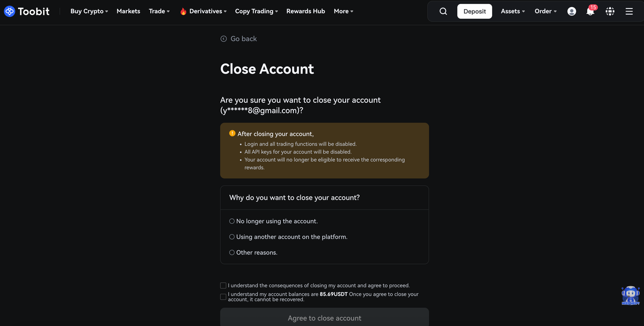Screen dimensions: 644x326
Task: Click the Agree to close account button
Action: [x=325, y=317]
